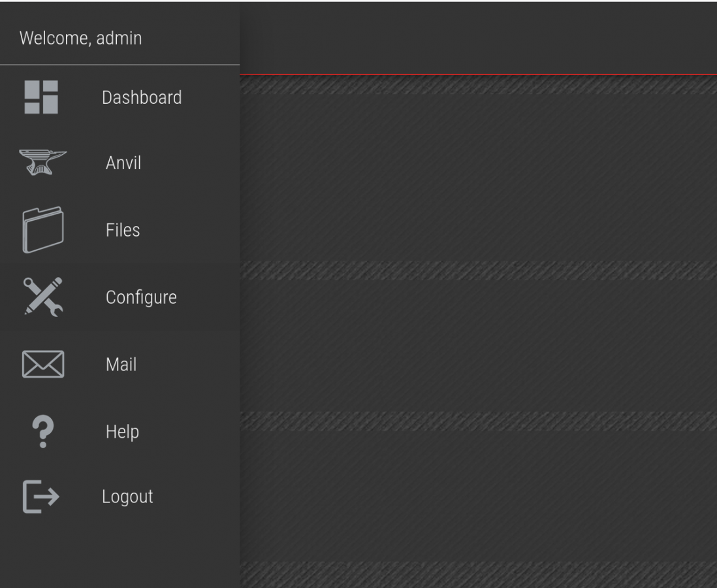The width and height of the screenshot is (717, 588).
Task: Select the Configure text label
Action: pyautogui.click(x=141, y=297)
